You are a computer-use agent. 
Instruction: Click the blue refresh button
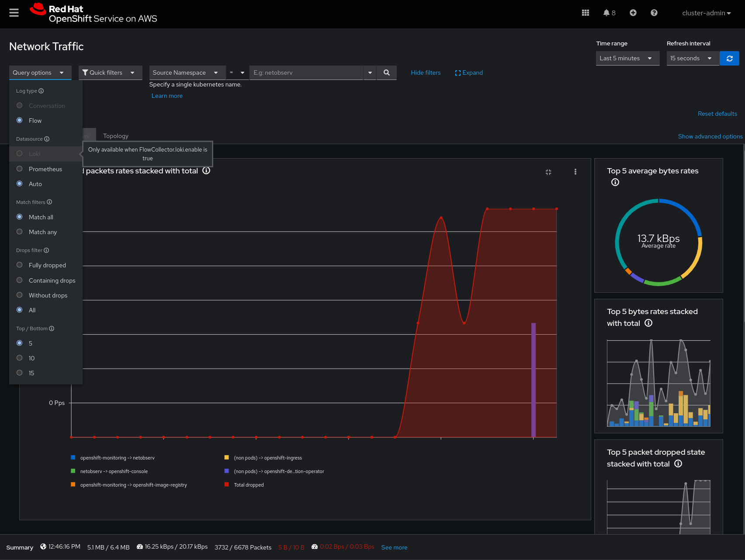coord(729,58)
